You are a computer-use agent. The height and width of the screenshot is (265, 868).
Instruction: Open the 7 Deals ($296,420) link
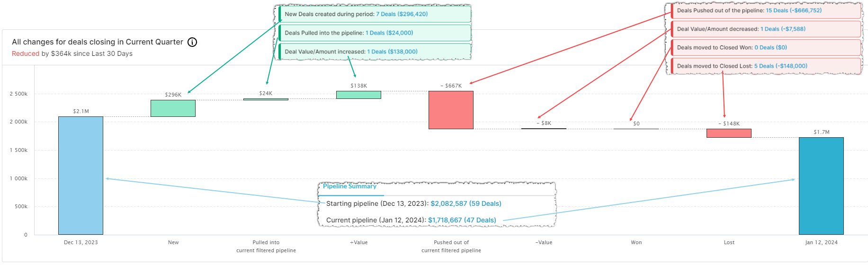click(402, 14)
